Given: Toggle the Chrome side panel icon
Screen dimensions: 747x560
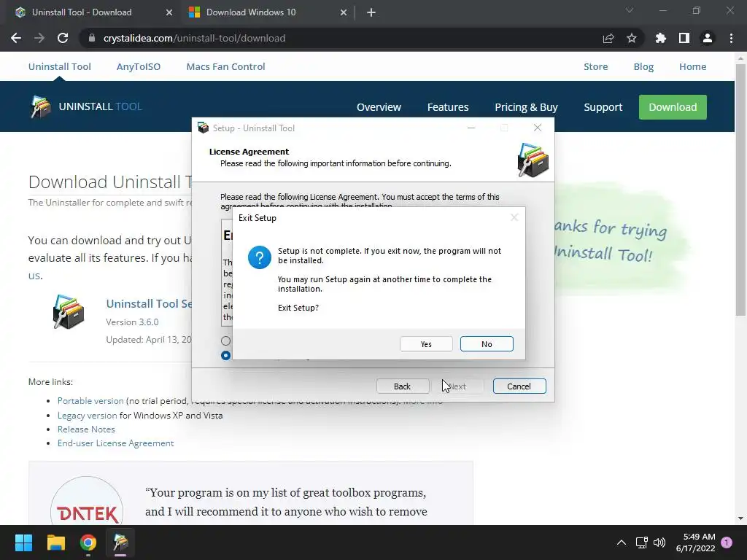Looking at the screenshot, I should [684, 38].
